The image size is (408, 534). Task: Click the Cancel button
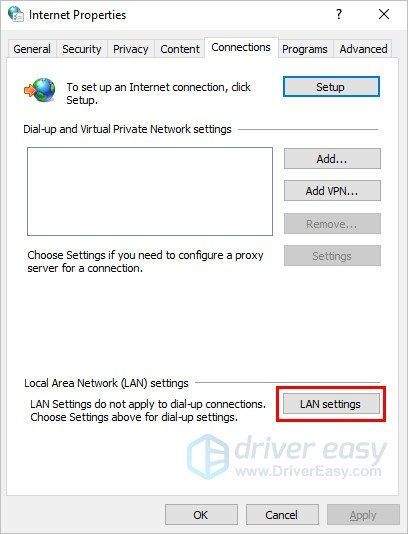(x=282, y=515)
